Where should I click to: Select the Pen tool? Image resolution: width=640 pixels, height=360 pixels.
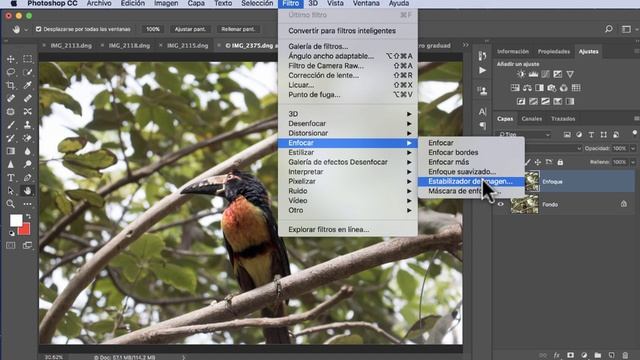pyautogui.click(x=27, y=178)
